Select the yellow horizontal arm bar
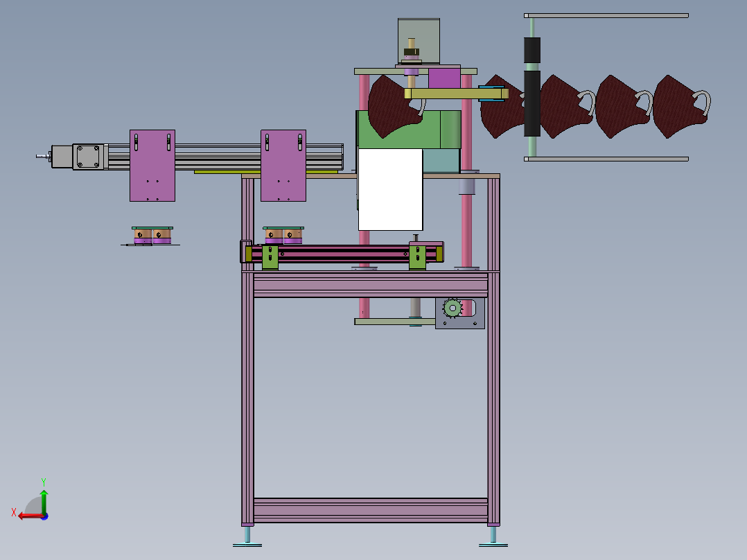 pos(457,94)
